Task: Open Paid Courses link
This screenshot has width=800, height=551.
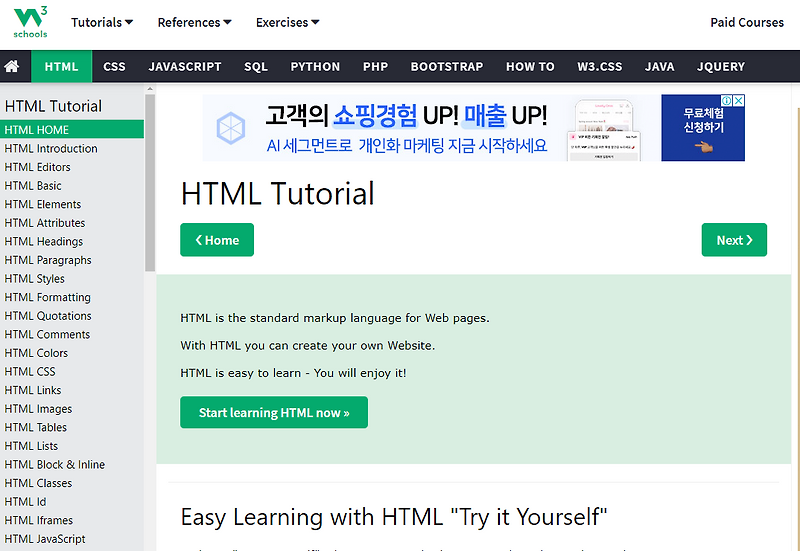Action: tap(746, 22)
